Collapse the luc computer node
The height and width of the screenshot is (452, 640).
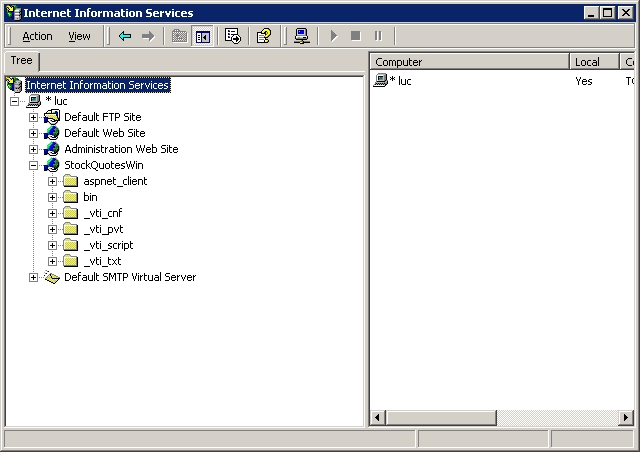tap(14, 101)
